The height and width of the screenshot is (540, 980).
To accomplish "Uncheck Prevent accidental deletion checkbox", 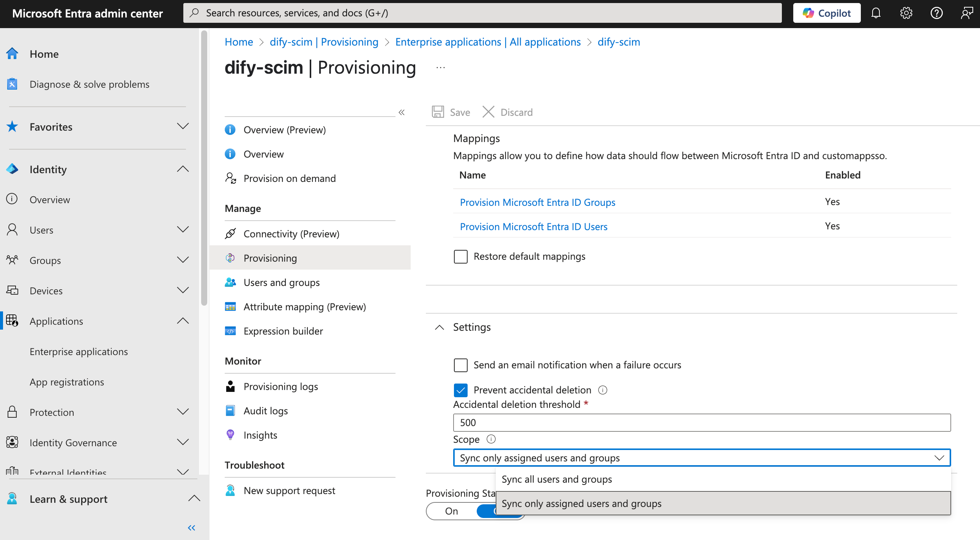I will [x=460, y=390].
